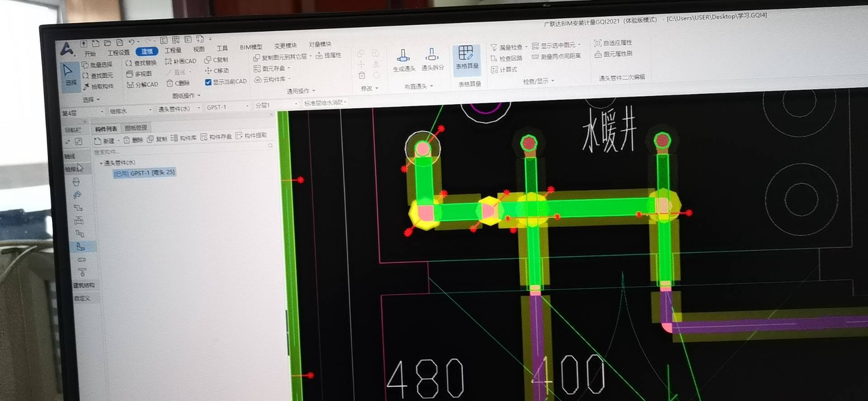
Task: Expand 云构件库 dropdown
Action: (x=289, y=79)
